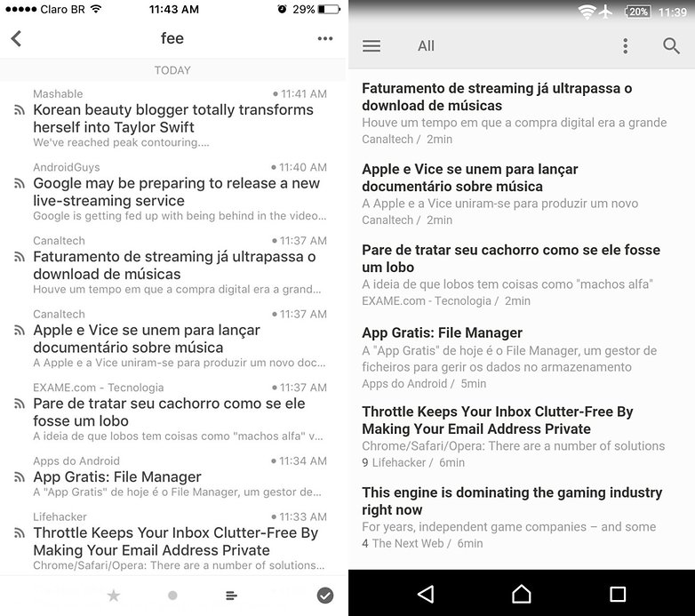Tap 'Google is getting fed up' summary text
Screen dimensions: 695x616
(x=180, y=216)
